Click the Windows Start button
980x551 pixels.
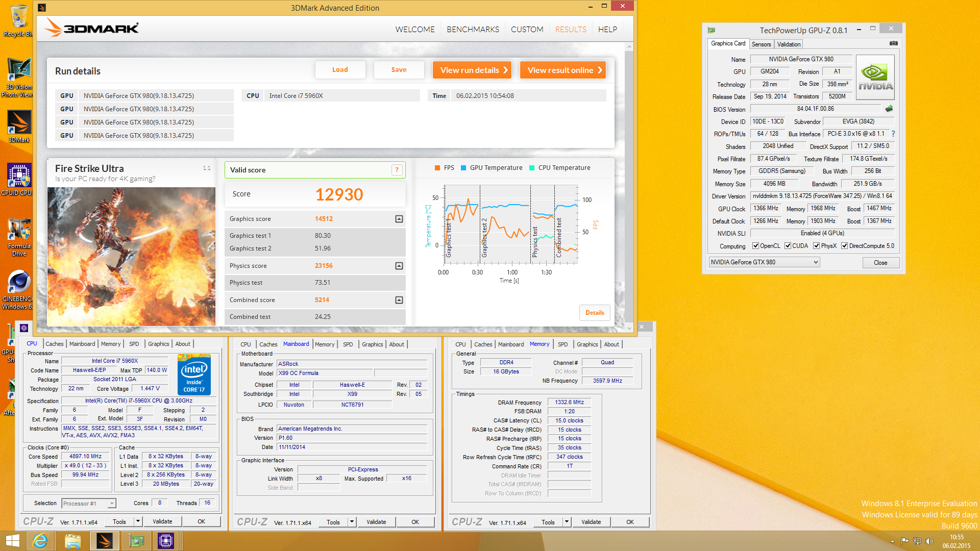[12, 541]
